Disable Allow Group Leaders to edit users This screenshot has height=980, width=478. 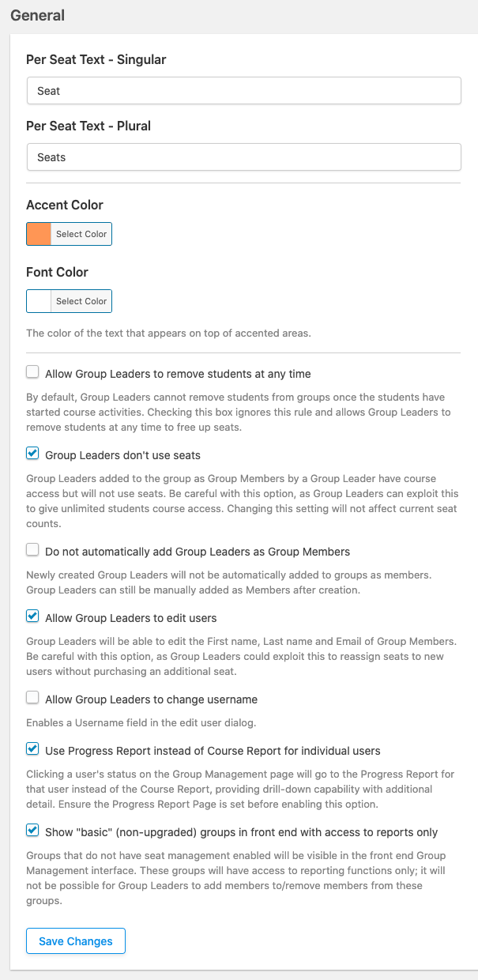[32, 616]
